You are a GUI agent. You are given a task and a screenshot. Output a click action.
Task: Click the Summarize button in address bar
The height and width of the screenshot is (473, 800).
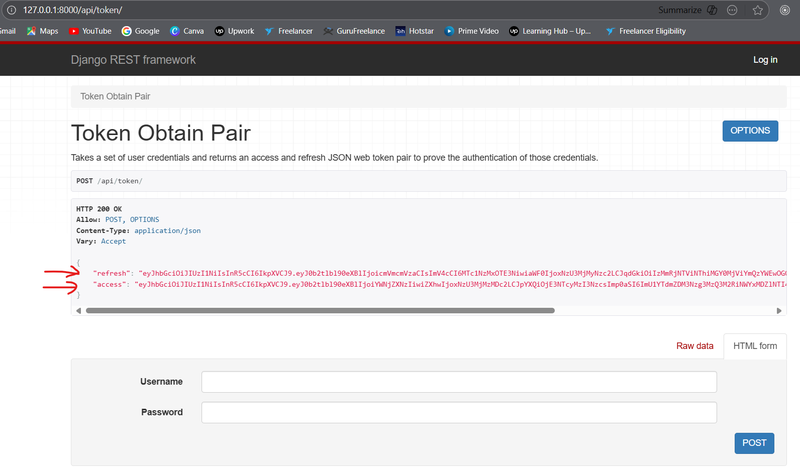tap(687, 10)
